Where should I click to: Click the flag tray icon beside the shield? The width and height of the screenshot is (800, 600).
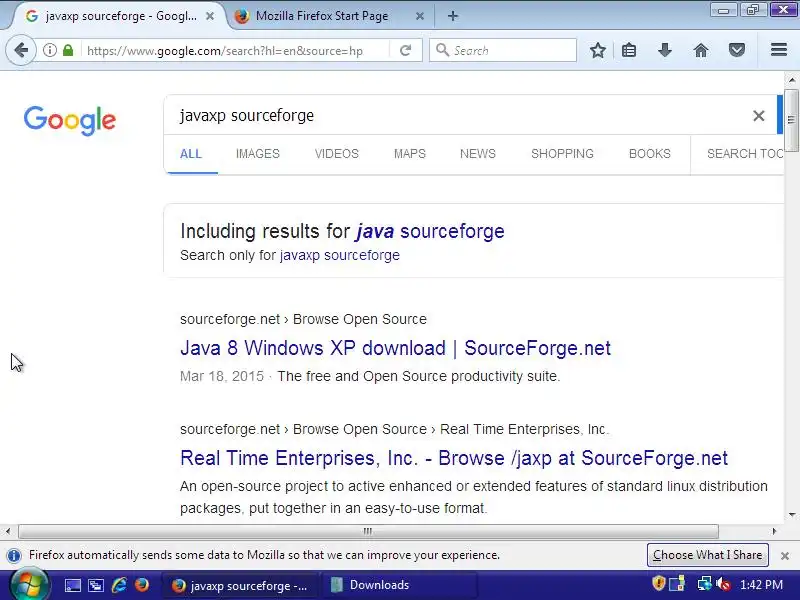coord(677,584)
